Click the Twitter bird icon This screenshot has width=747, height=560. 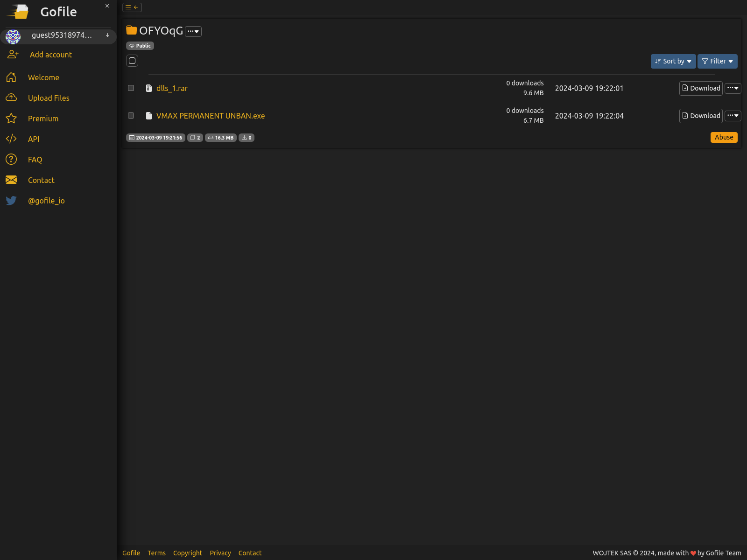(x=11, y=201)
